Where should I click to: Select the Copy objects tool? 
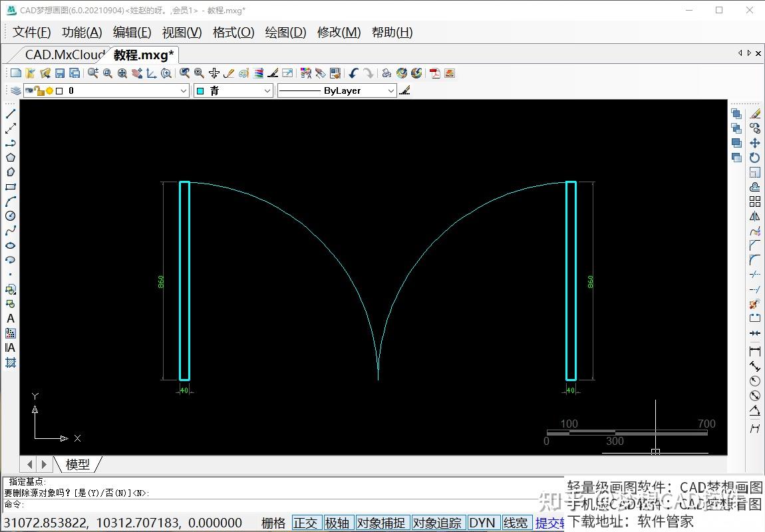click(x=755, y=128)
